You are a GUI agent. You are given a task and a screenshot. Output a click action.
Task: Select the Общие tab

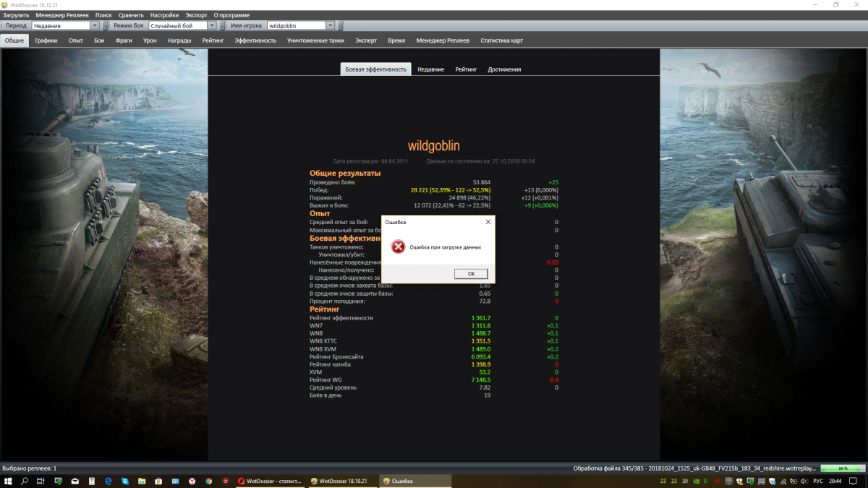pos(14,40)
